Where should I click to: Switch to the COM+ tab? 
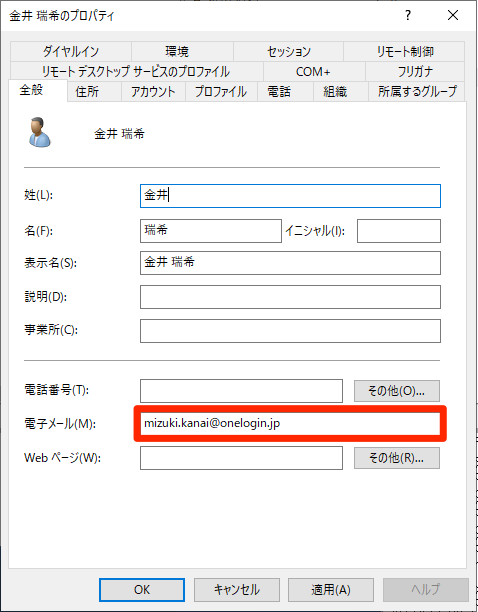click(314, 71)
